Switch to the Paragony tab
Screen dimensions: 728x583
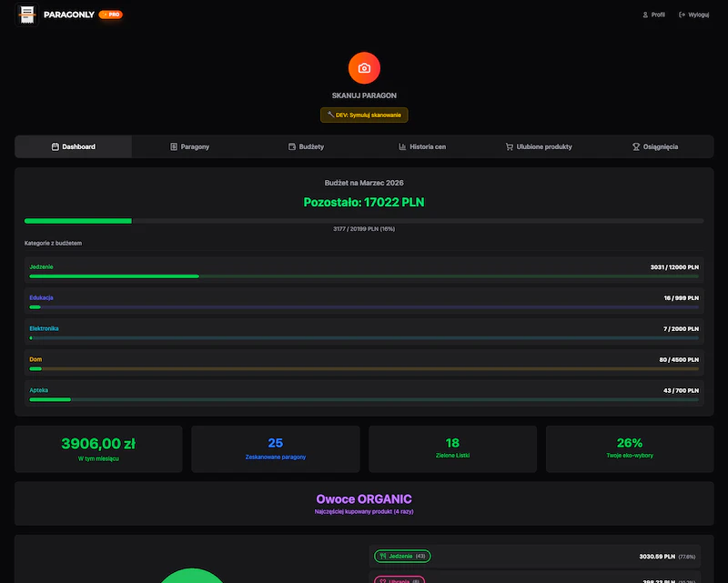(189, 146)
